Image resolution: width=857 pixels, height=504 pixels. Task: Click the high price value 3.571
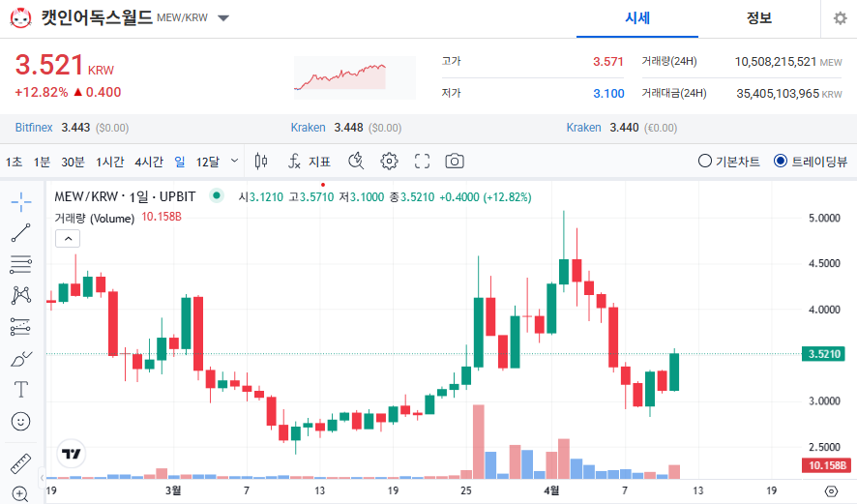[608, 61]
